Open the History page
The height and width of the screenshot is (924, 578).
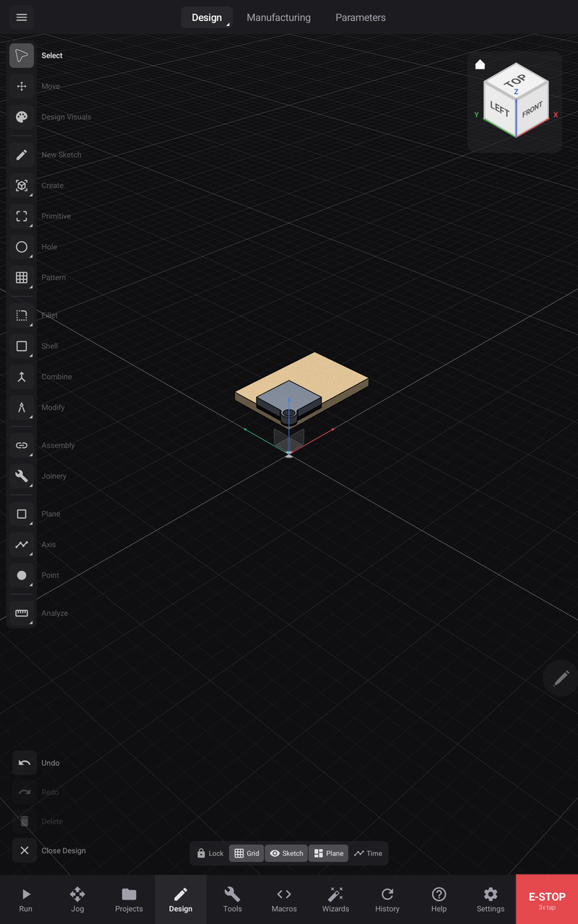click(387, 899)
